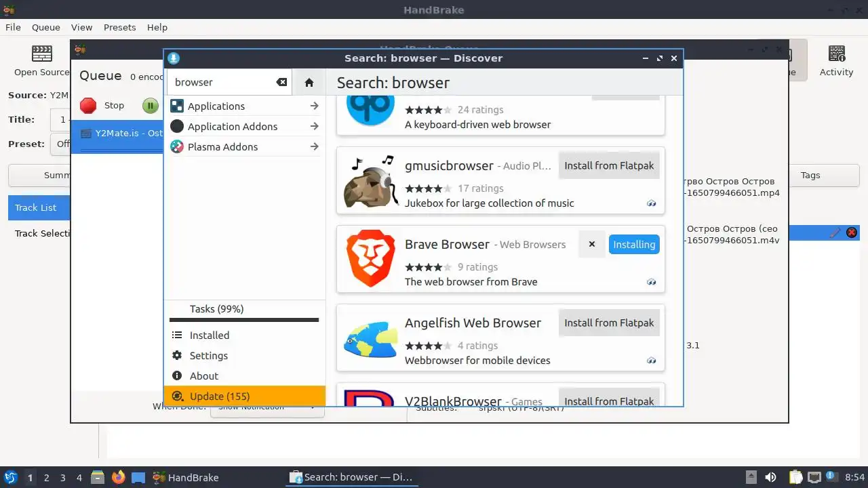Clear the browser search field text
This screenshot has height=488, width=868.
click(x=281, y=82)
